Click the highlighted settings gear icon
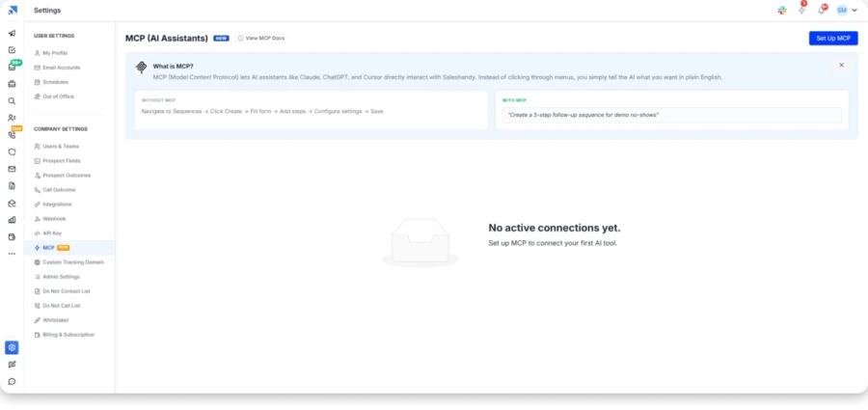868x410 pixels. [13, 347]
